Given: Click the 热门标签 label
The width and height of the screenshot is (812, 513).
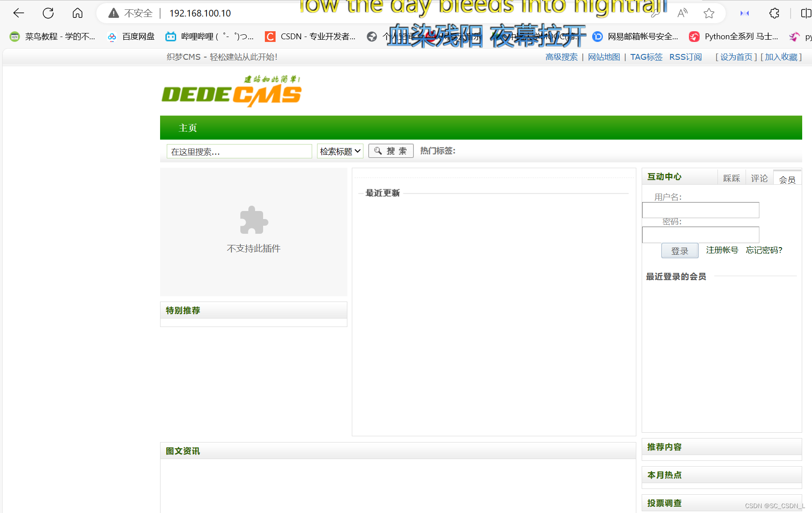Looking at the screenshot, I should pos(438,151).
